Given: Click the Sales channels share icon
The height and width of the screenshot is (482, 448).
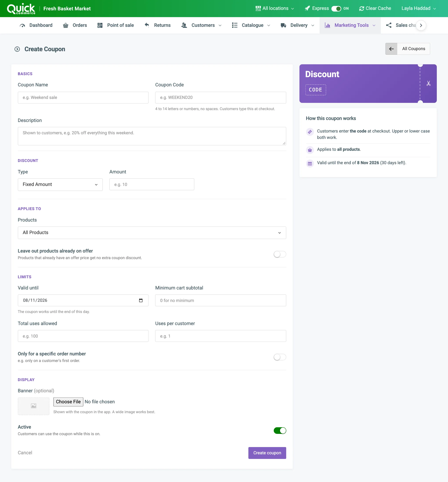Looking at the screenshot, I should coord(389,25).
